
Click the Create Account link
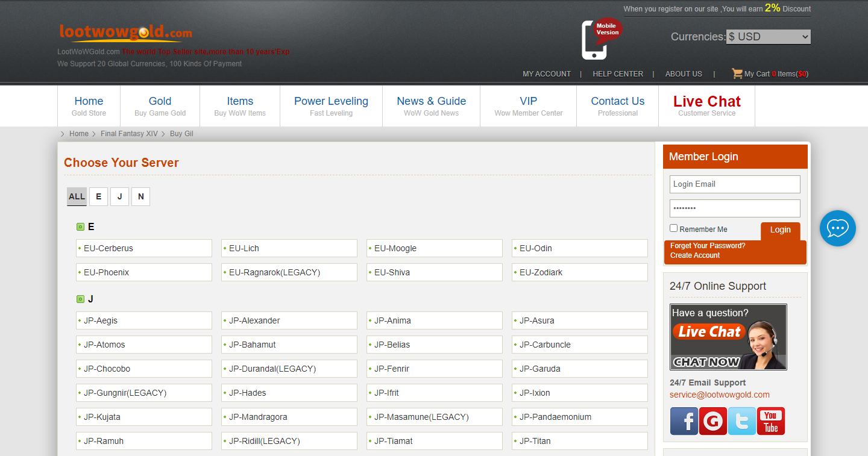pyautogui.click(x=695, y=255)
